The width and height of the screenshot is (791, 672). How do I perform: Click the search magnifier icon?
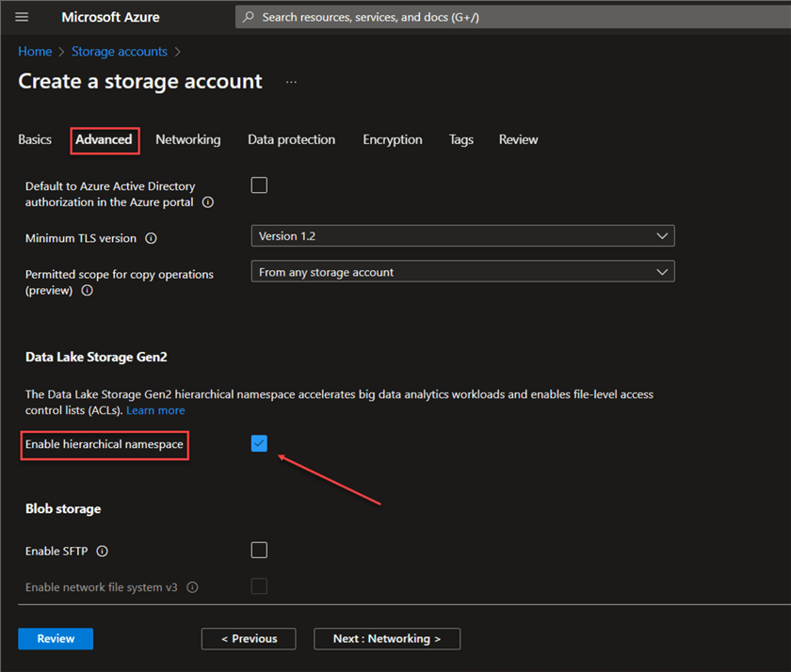coord(249,17)
